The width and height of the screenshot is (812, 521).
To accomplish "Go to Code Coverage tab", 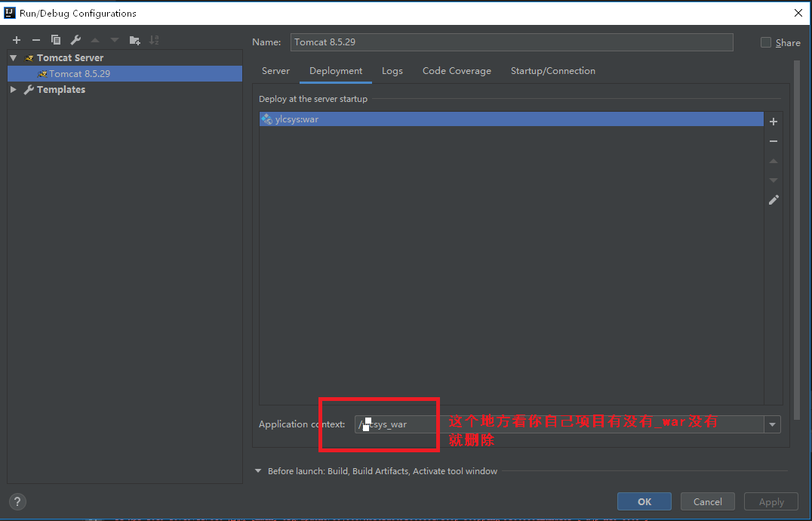I will coord(457,71).
